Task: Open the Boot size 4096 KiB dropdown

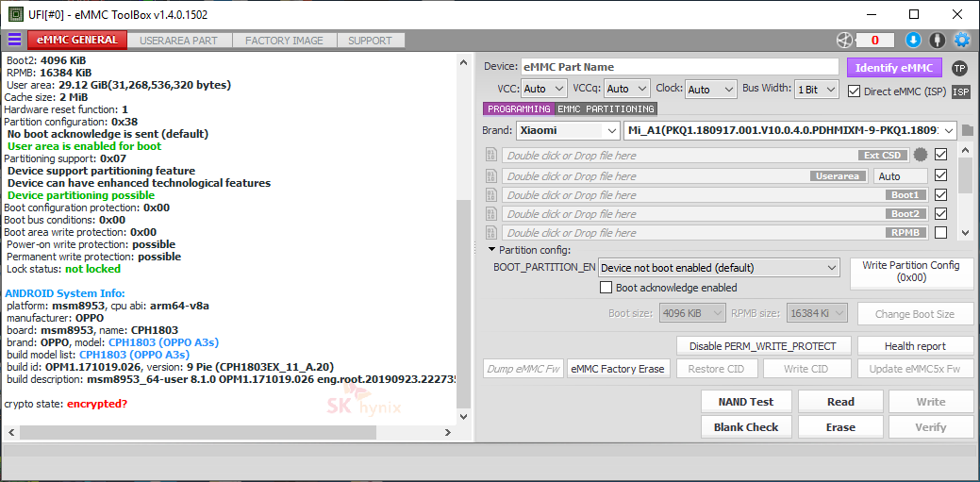Action: tap(692, 312)
